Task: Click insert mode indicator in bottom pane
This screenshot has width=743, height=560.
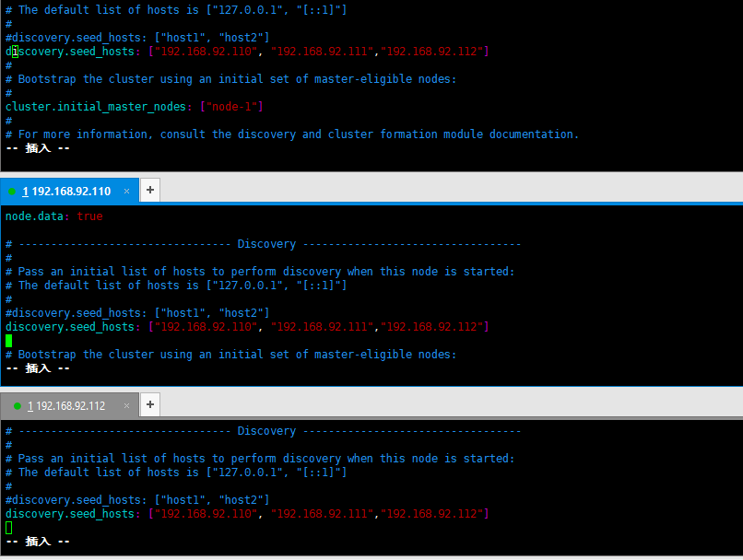Action: tap(38, 541)
